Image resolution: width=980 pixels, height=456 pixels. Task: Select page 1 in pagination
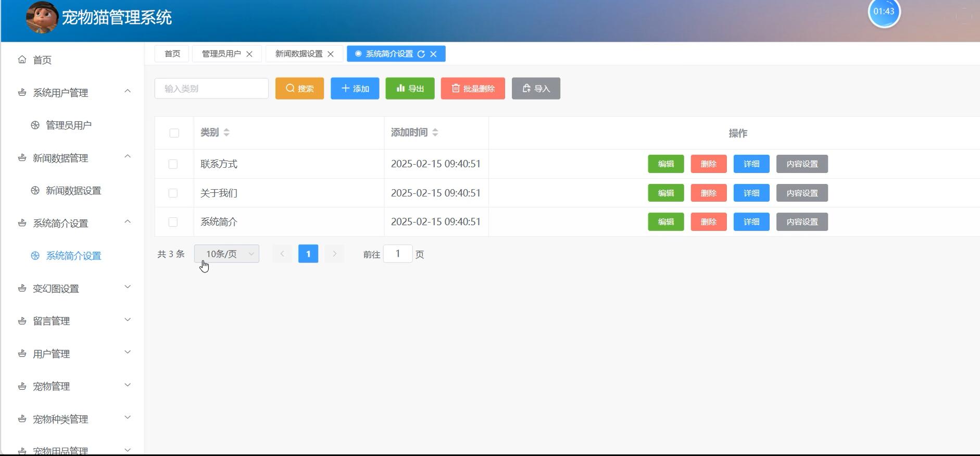coord(308,254)
